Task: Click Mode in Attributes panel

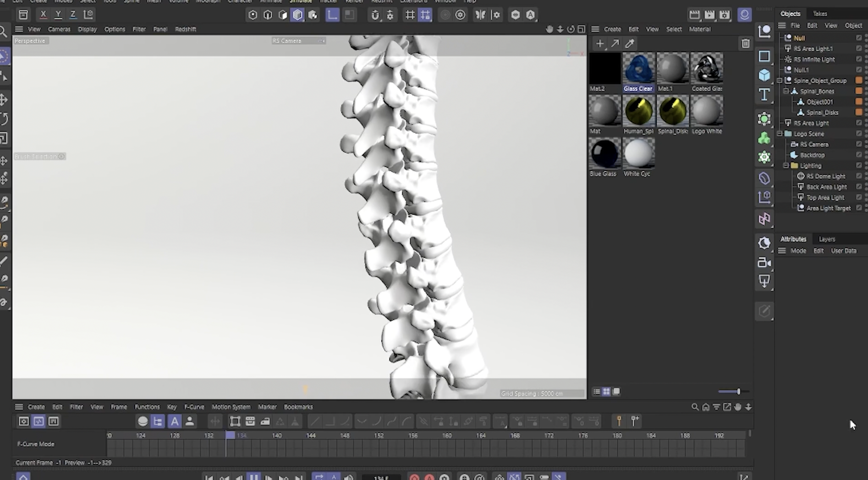Action: (798, 251)
